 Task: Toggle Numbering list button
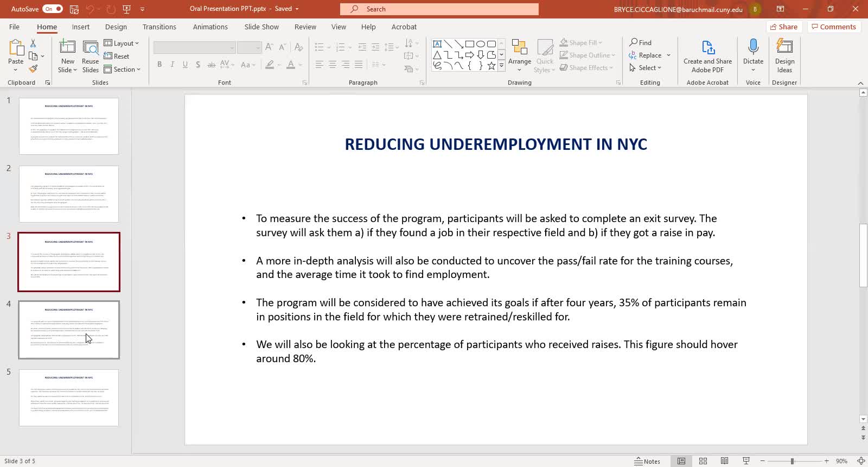[x=340, y=47]
